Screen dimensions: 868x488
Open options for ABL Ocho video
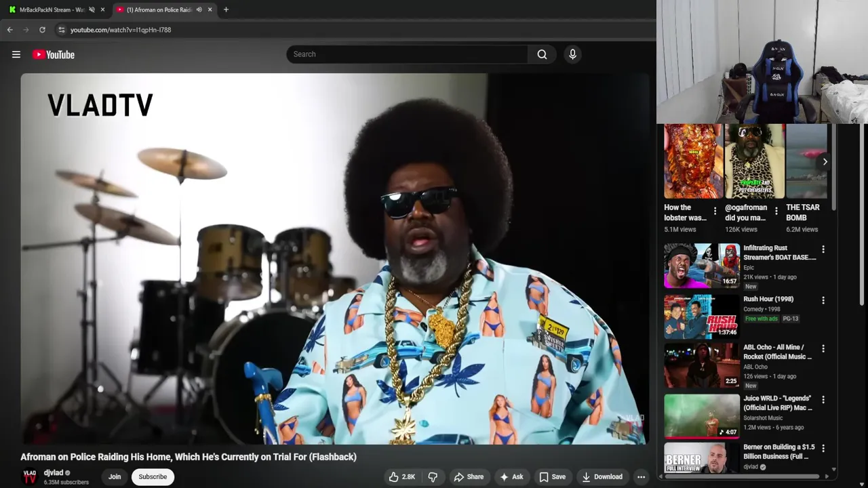[823, 348]
